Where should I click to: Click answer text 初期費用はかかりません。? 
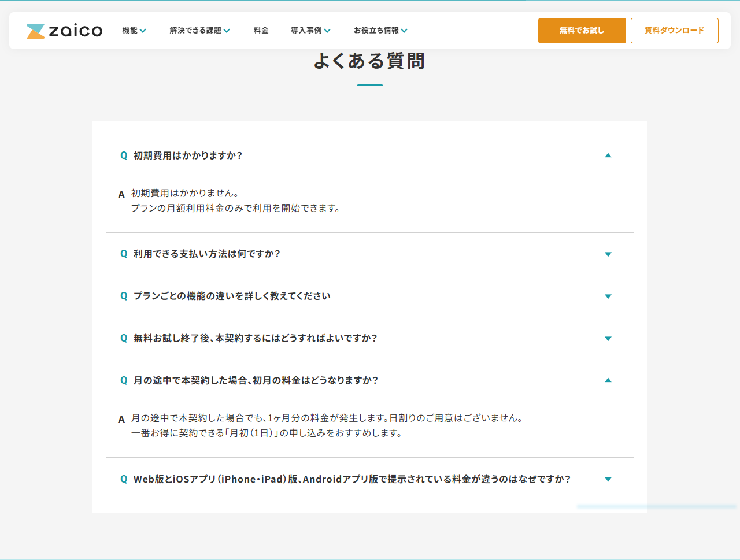(x=185, y=193)
